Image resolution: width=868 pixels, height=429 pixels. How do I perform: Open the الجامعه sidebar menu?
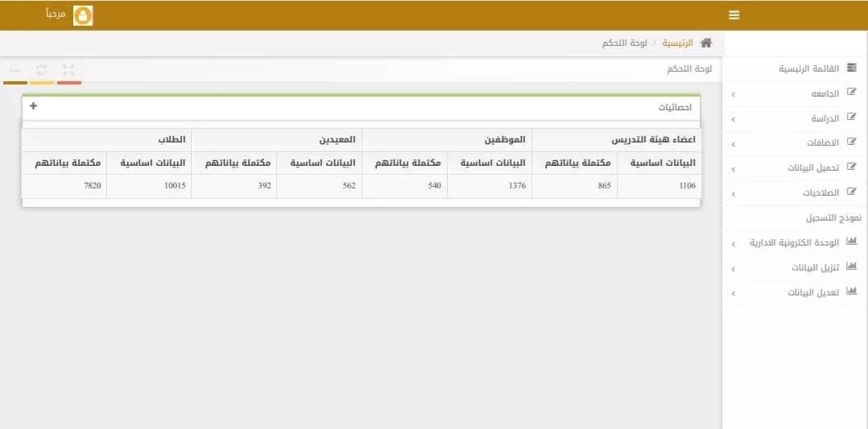pos(795,93)
